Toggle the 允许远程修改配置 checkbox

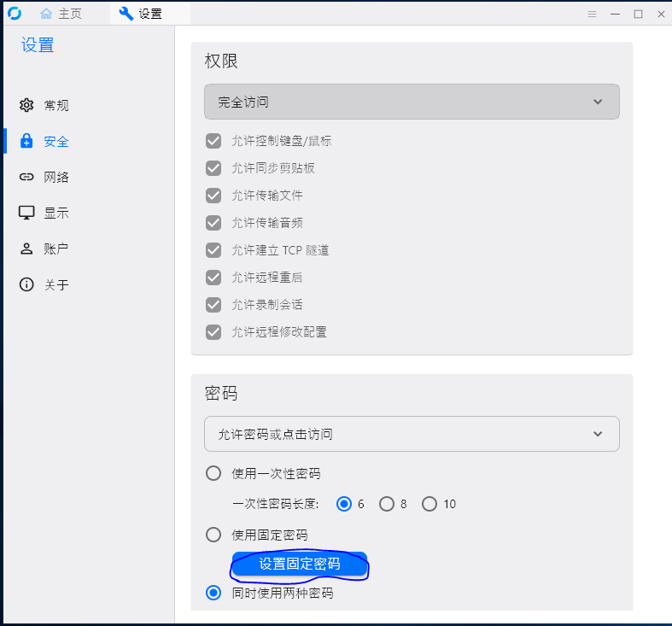pyautogui.click(x=213, y=331)
